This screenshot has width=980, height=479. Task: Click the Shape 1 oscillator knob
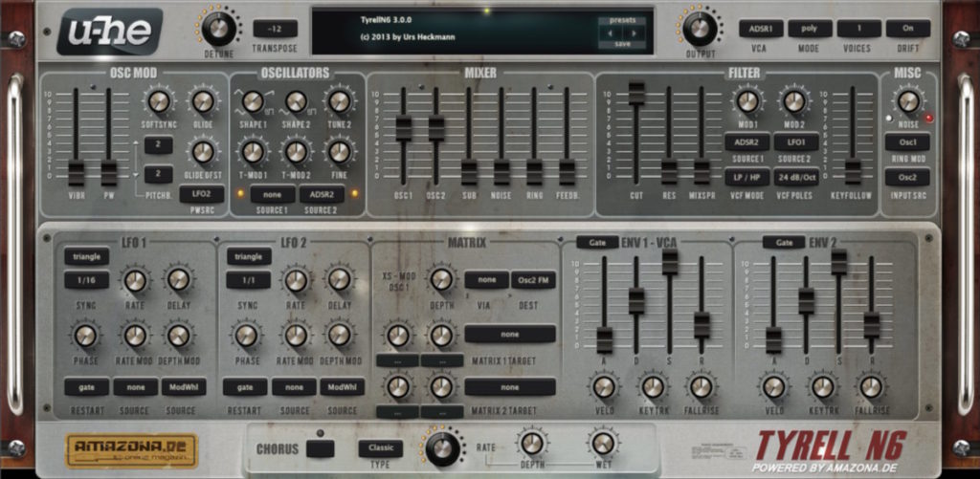tap(253, 101)
